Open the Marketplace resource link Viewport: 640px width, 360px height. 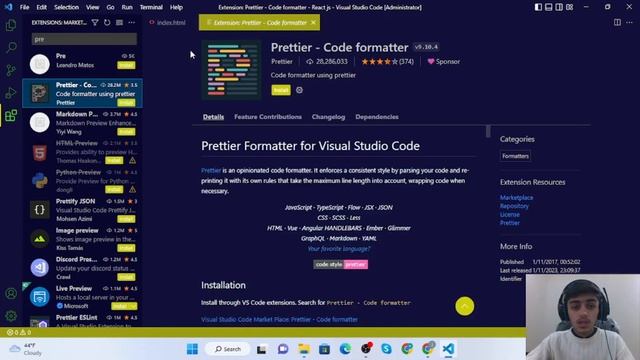(x=516, y=198)
